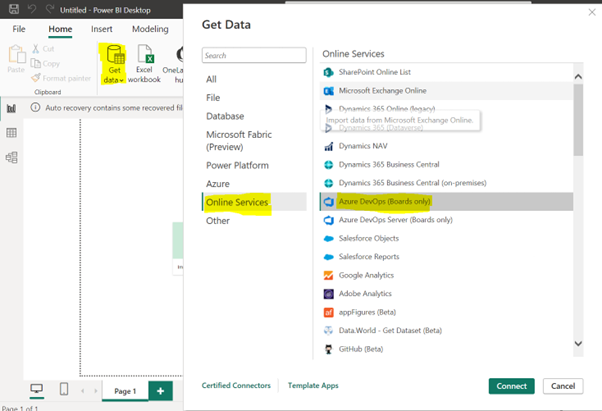
Task: Switch to Table view icon in sidebar
Action: pyautogui.click(x=12, y=133)
